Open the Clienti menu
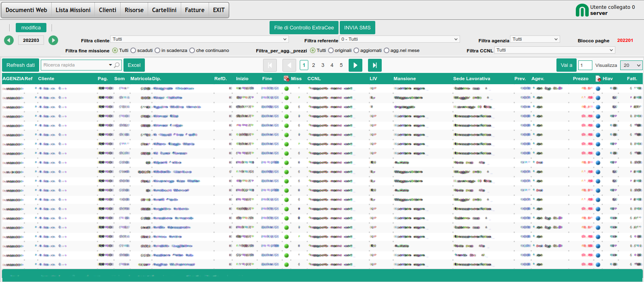Image resolution: width=644 pixels, height=282 pixels. [x=107, y=10]
